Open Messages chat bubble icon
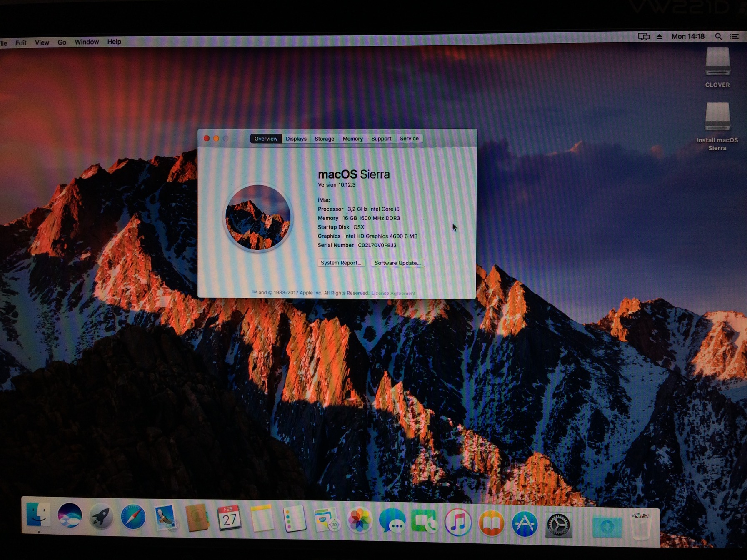The image size is (747, 560). pos(392,521)
